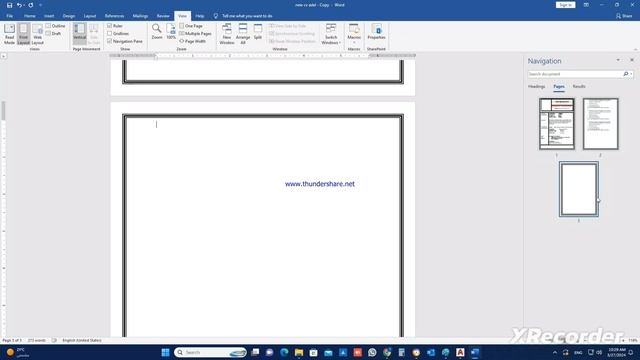
Task: Uncheck the Navigation Pane checkbox
Action: 109,41
